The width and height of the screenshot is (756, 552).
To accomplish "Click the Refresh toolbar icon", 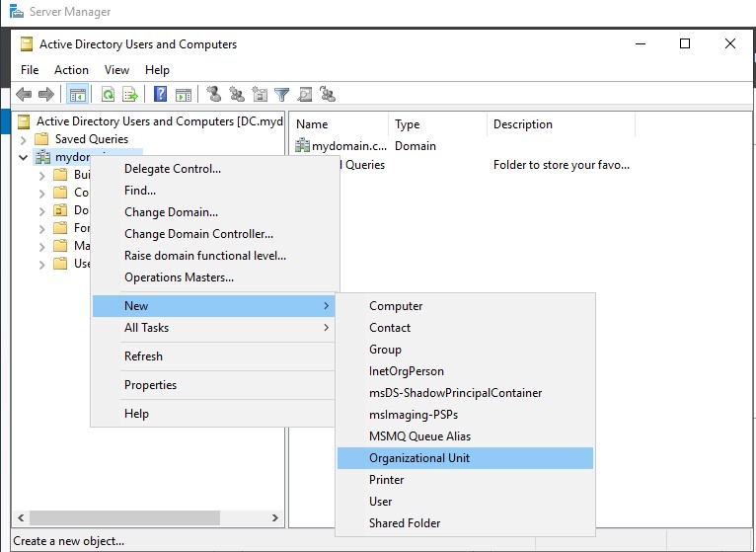I will click(x=108, y=94).
